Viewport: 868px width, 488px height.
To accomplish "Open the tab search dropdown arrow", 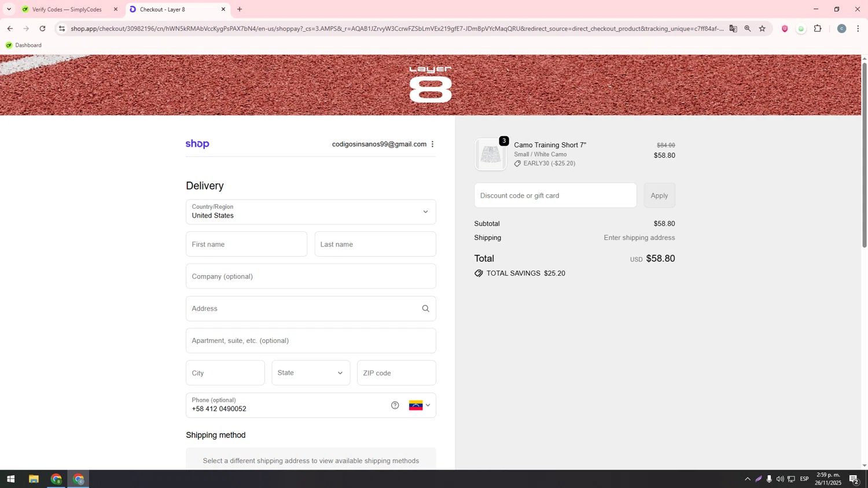I will click(x=9, y=9).
